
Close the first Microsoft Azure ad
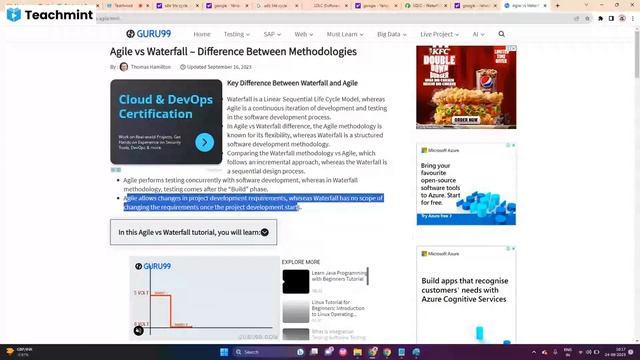coord(513,145)
